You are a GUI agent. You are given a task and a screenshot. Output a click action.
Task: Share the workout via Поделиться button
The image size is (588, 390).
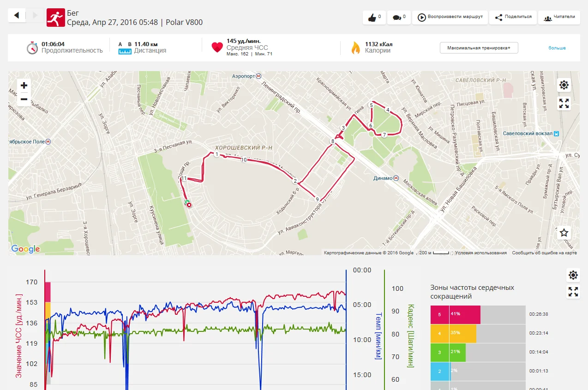click(513, 17)
